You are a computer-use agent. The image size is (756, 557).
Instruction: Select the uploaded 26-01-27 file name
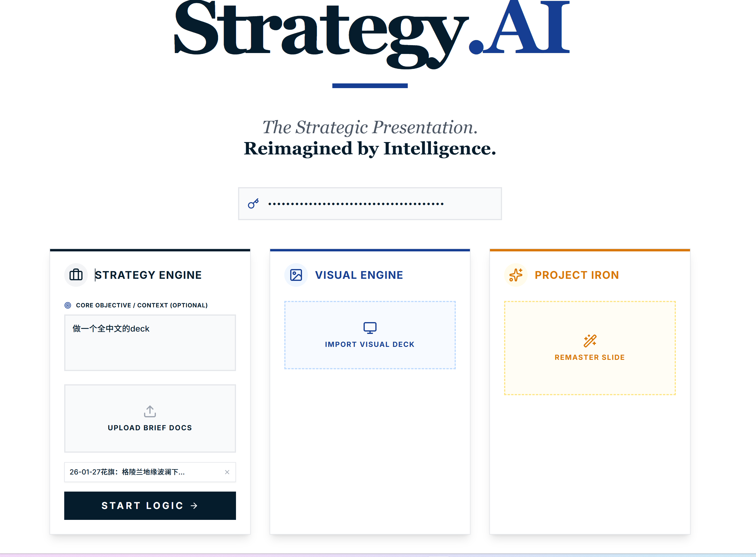click(127, 472)
